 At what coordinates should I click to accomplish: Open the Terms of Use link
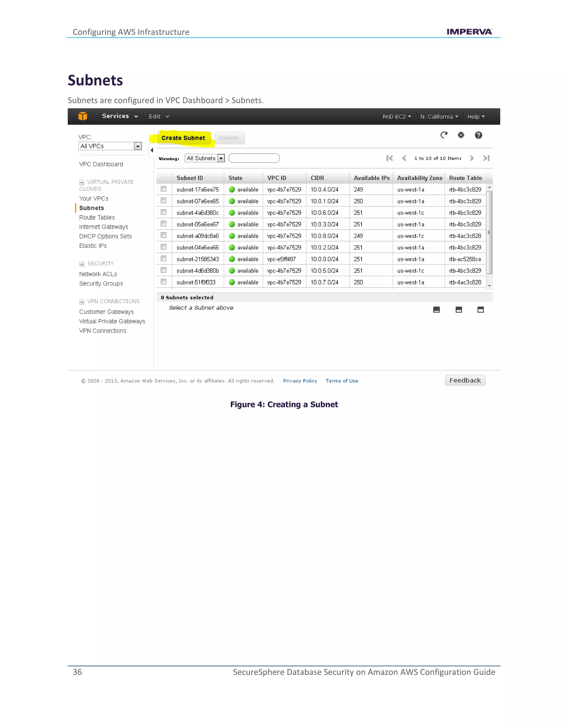click(342, 381)
